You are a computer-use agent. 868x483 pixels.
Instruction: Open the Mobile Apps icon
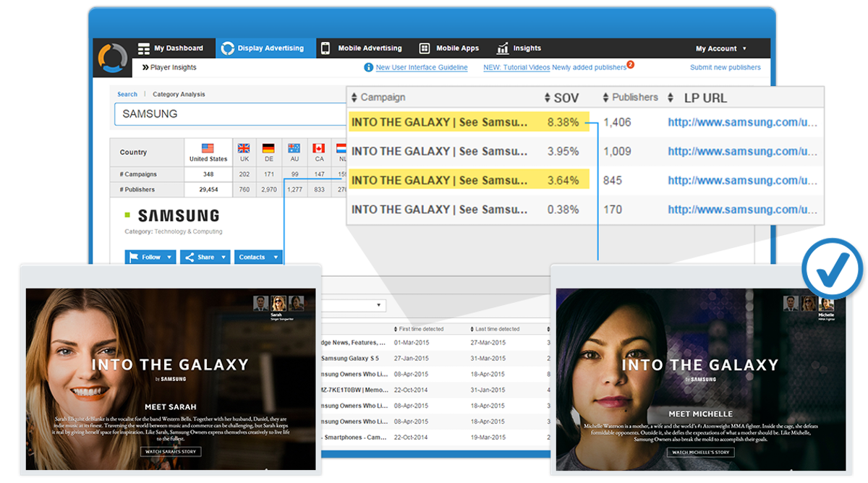pos(425,47)
